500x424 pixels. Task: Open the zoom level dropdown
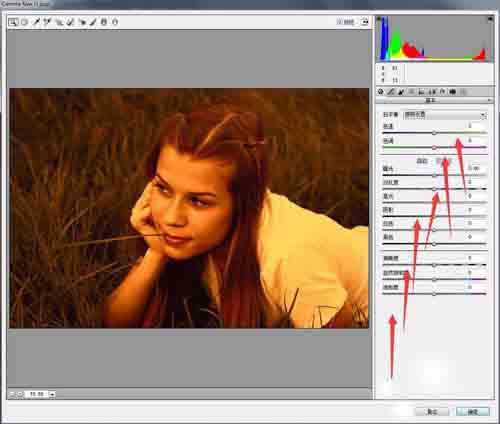point(52,394)
